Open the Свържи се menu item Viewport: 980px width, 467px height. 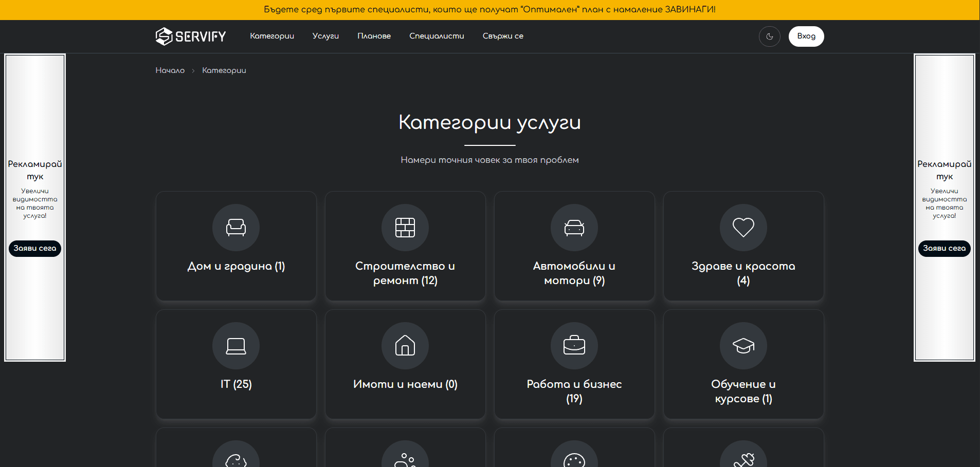click(x=503, y=36)
